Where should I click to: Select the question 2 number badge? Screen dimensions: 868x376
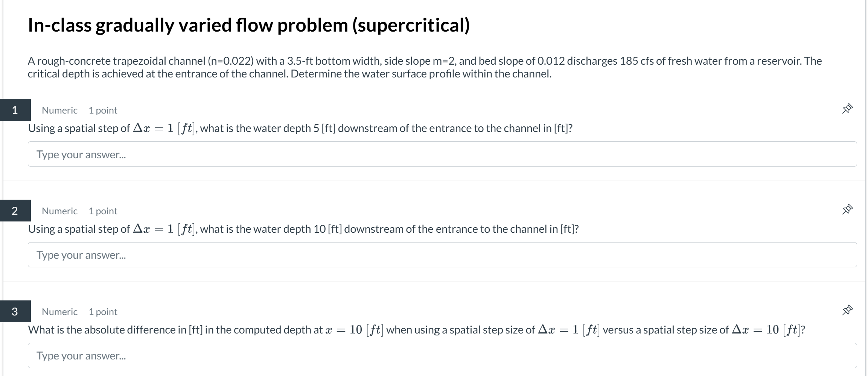[x=15, y=211]
